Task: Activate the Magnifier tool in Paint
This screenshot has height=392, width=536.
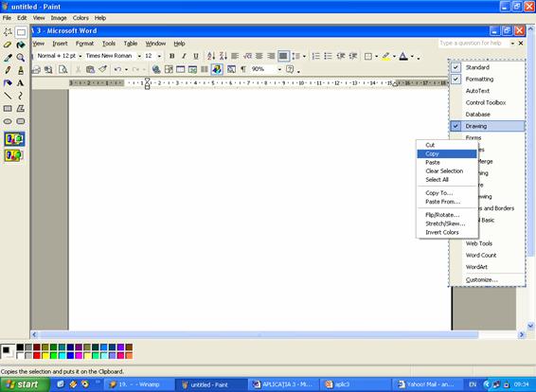Action: tap(21, 58)
